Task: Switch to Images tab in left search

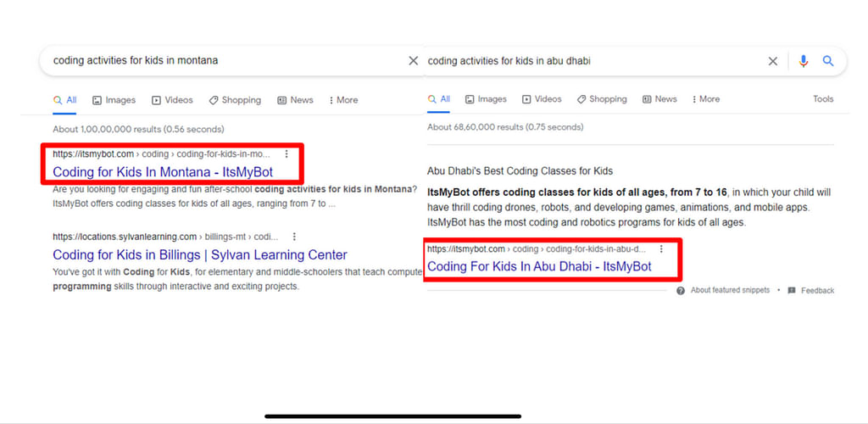Action: (x=114, y=100)
